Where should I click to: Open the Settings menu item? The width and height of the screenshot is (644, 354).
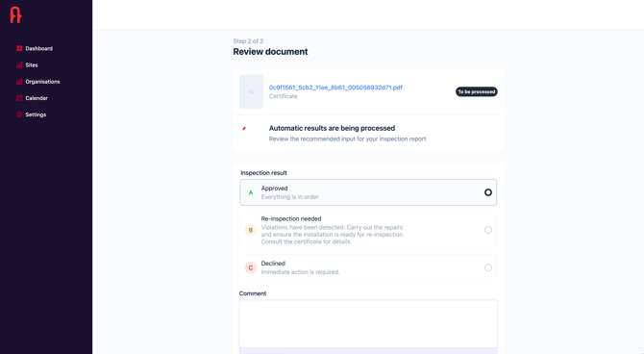click(36, 114)
